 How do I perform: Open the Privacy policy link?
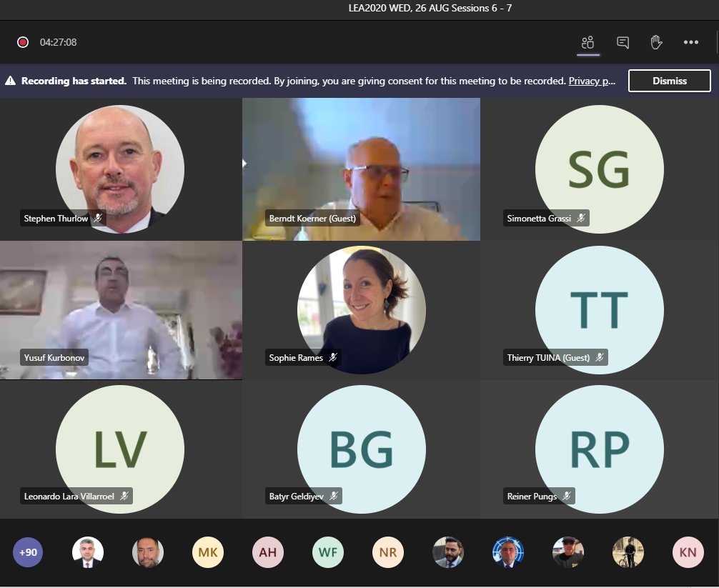click(x=592, y=81)
